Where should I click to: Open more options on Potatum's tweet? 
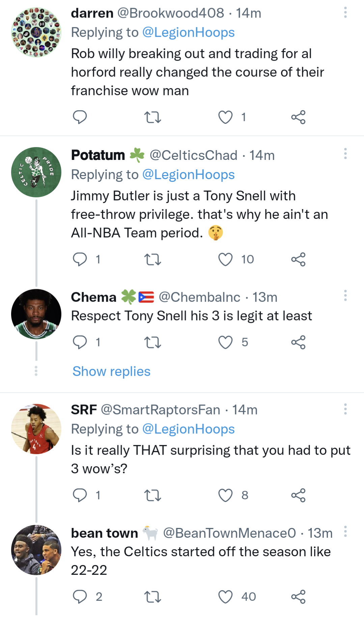click(x=345, y=154)
